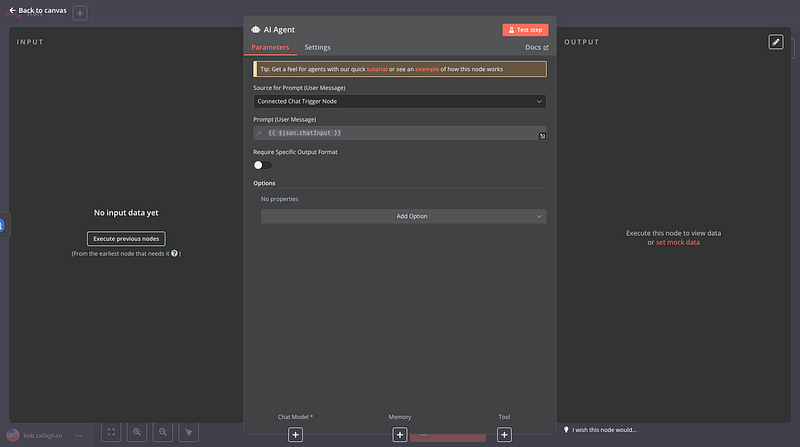Click the zoom in magnifier icon
Screen dimensions: 800x447
[x=137, y=432]
